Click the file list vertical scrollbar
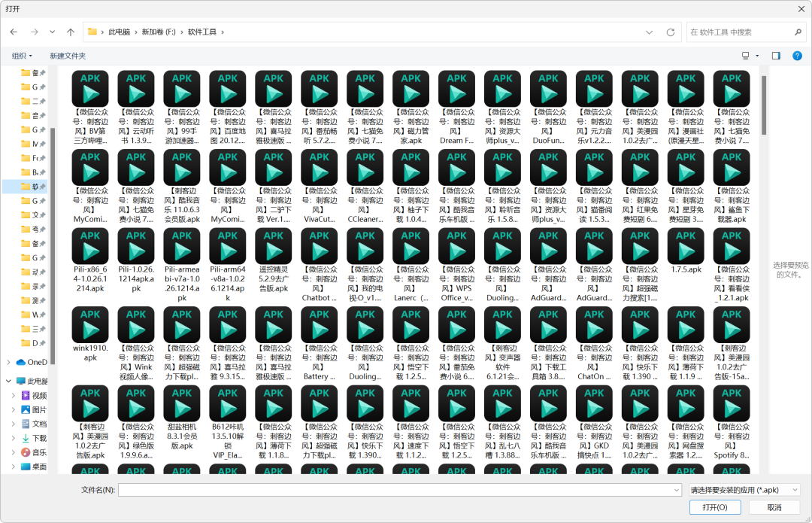The height and width of the screenshot is (523, 812). [x=763, y=106]
